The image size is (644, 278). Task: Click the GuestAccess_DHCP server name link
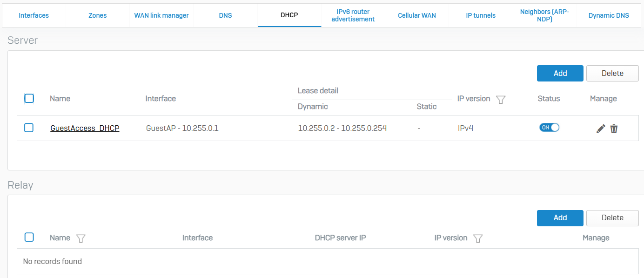tap(85, 128)
